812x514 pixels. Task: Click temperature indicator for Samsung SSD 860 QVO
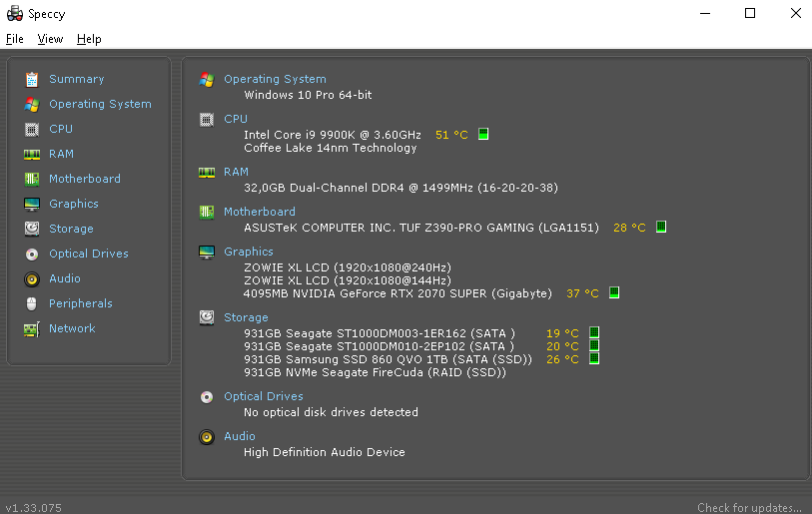(594, 358)
